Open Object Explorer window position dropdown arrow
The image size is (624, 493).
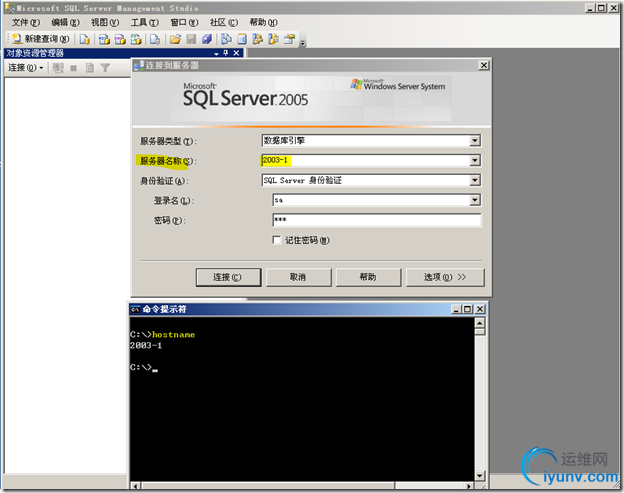(x=216, y=53)
